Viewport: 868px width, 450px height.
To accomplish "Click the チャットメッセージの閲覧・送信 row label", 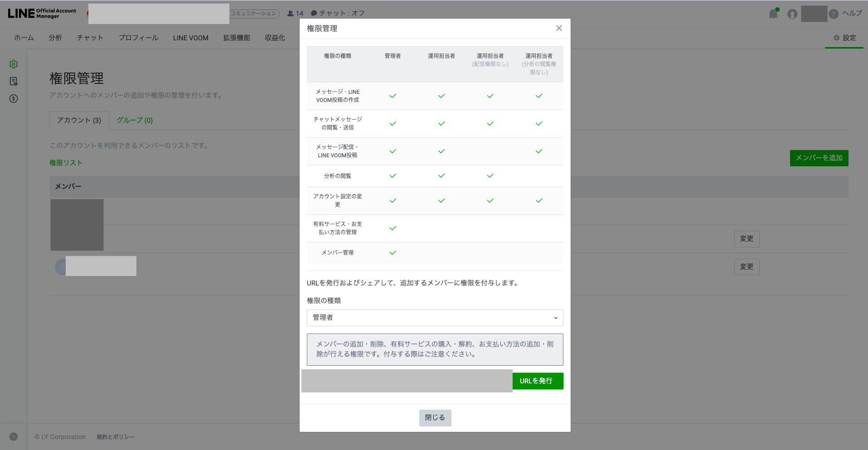I will (338, 124).
